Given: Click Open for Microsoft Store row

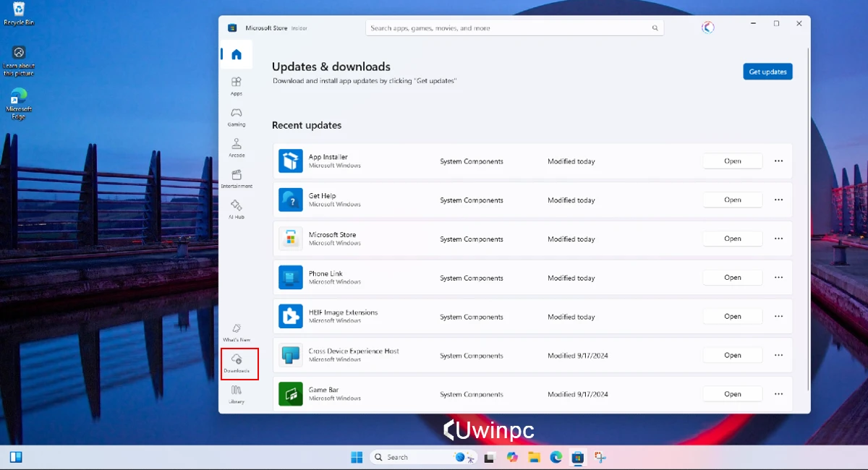Looking at the screenshot, I should pyautogui.click(x=733, y=239).
